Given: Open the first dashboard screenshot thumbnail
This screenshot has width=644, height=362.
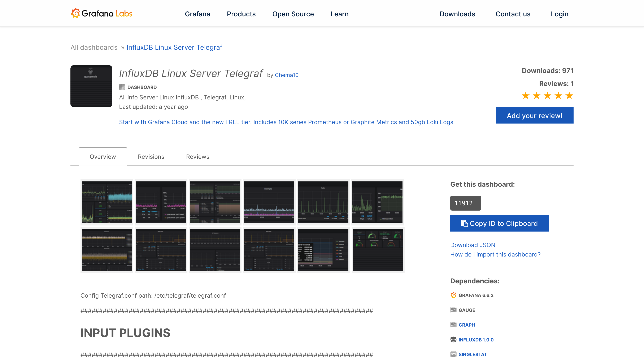Looking at the screenshot, I should [107, 202].
